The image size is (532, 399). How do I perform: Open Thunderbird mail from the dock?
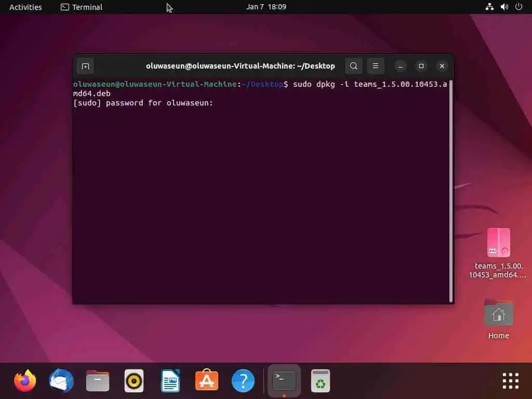[61, 381]
